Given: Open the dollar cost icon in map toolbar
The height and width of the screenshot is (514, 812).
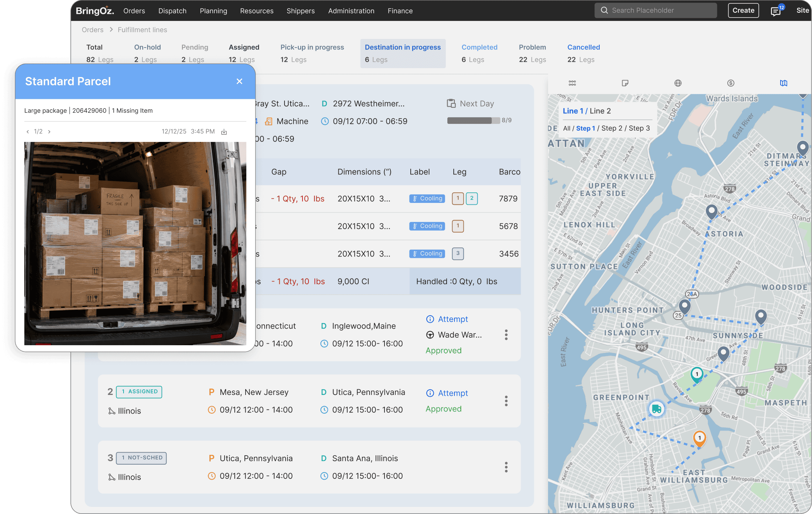Looking at the screenshot, I should pyautogui.click(x=731, y=83).
